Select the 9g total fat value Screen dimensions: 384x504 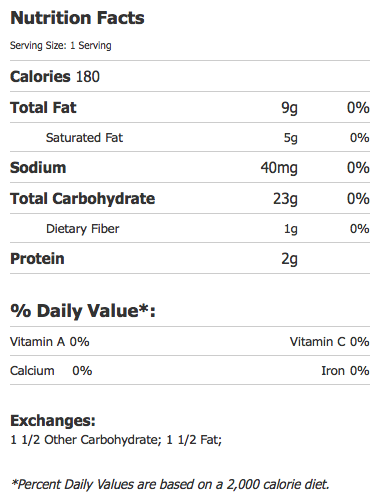pos(289,108)
